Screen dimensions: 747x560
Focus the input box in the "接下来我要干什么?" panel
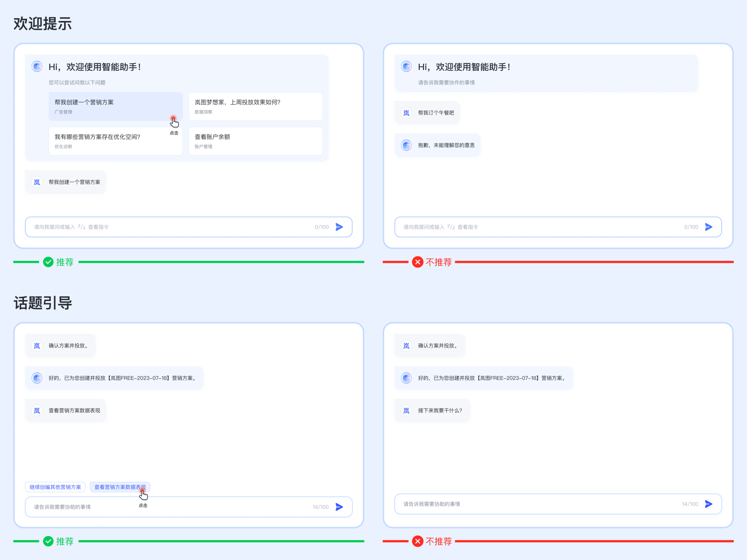click(x=537, y=504)
